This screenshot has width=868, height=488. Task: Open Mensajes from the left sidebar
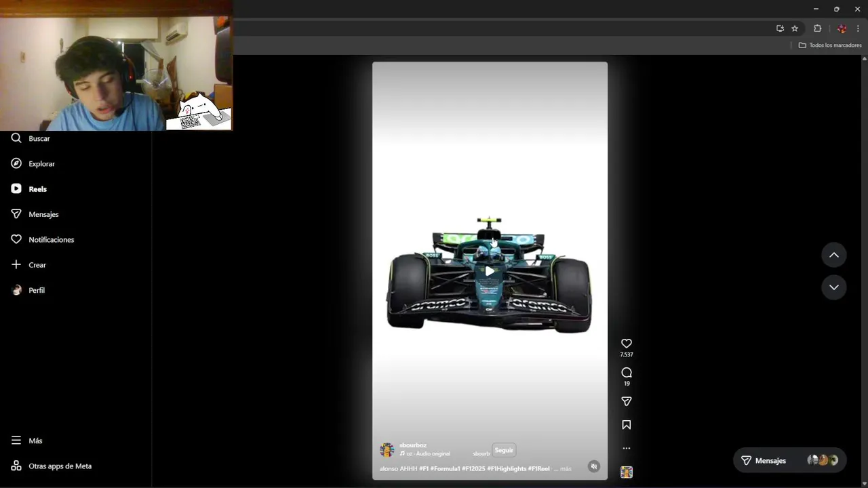pos(35,214)
